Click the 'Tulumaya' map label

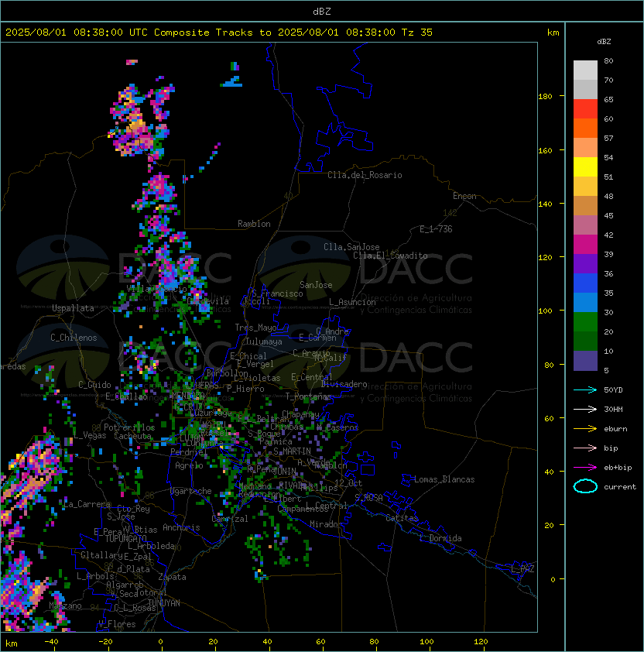coord(264,341)
